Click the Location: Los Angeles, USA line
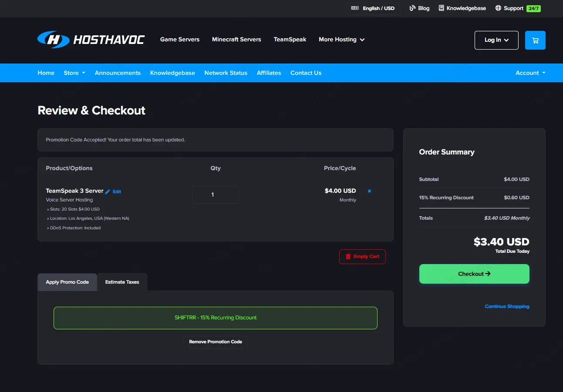The image size is (563, 392). pos(88,218)
